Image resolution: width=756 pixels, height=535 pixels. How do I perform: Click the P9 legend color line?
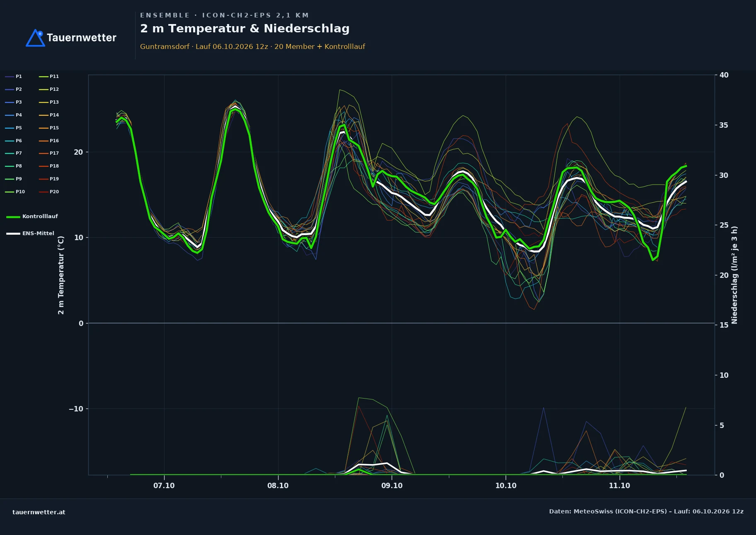[10, 179]
